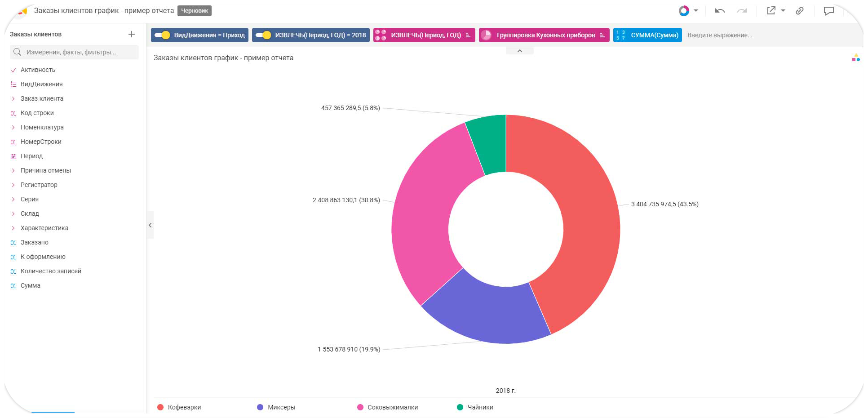
Task: Open chart shapes settings icon
Action: pyautogui.click(x=856, y=58)
